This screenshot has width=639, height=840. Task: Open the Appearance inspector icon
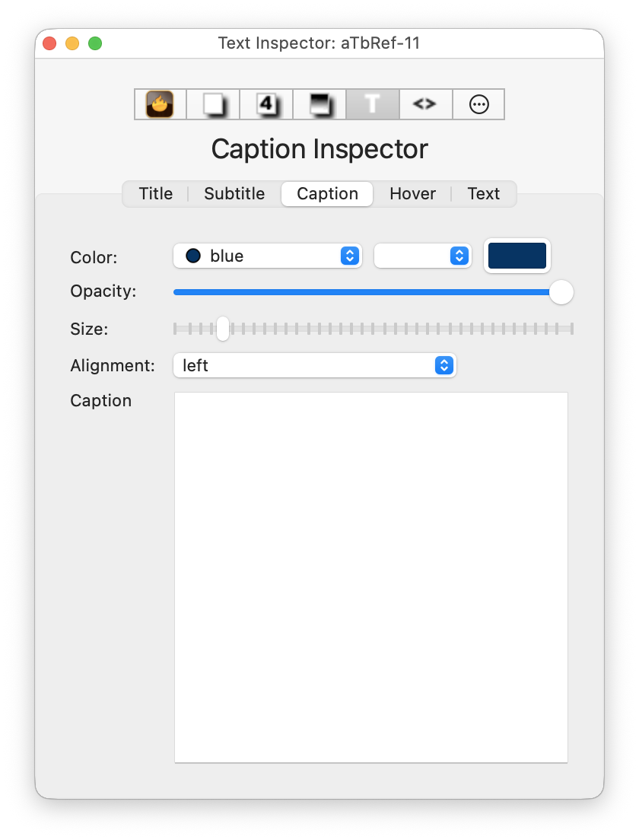point(319,104)
